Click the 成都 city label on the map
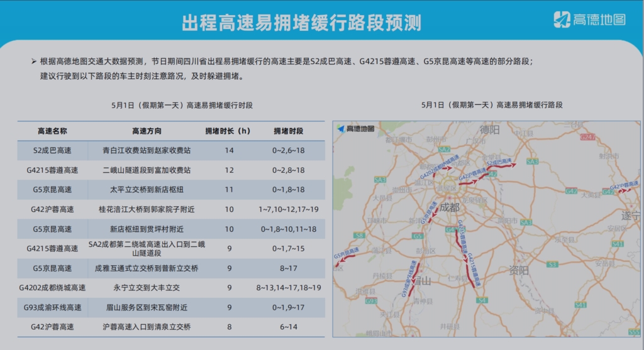This screenshot has height=350, width=644. (450, 207)
